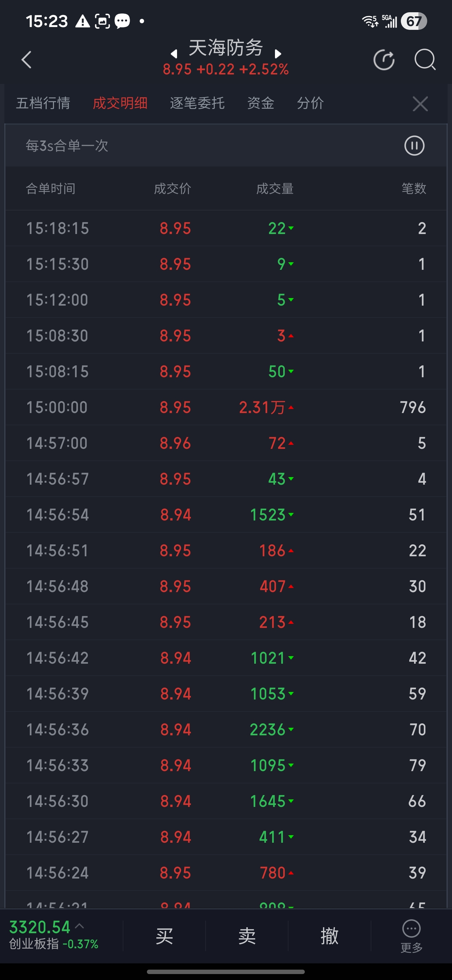452x980 pixels.
Task: Select the 15:12:00 trade row
Action: click(x=226, y=300)
